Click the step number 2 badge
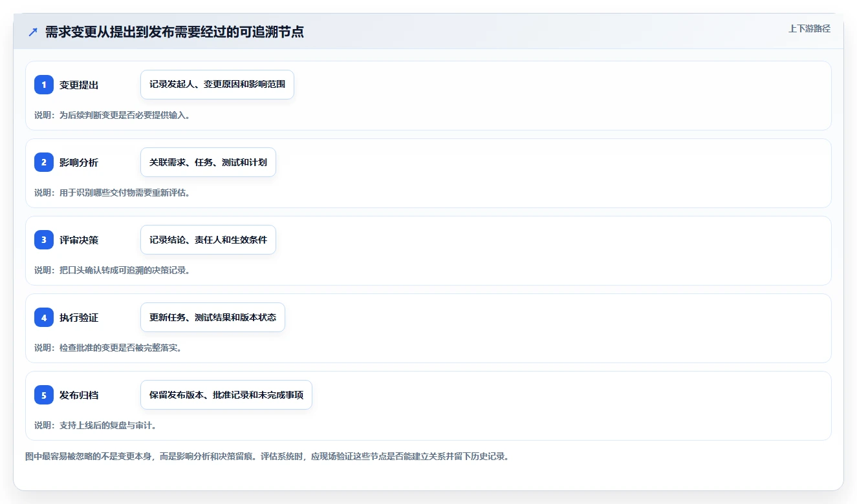Screen dimensions: 857x504 tap(44, 162)
